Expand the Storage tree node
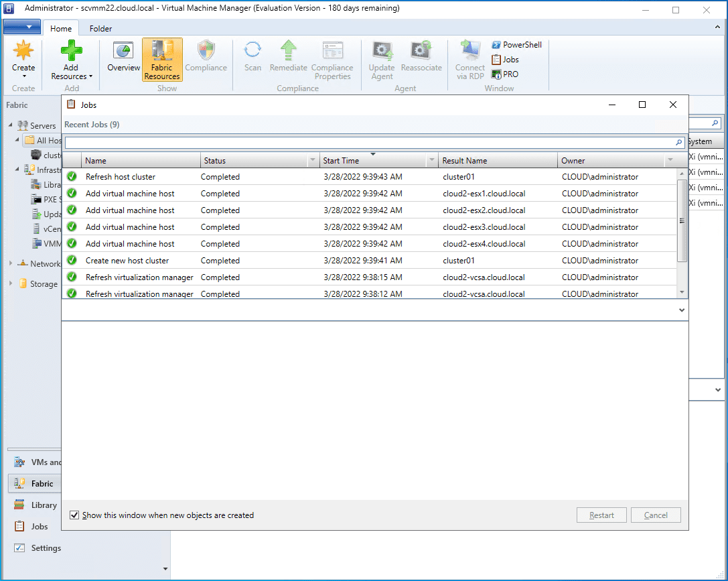 10,283
